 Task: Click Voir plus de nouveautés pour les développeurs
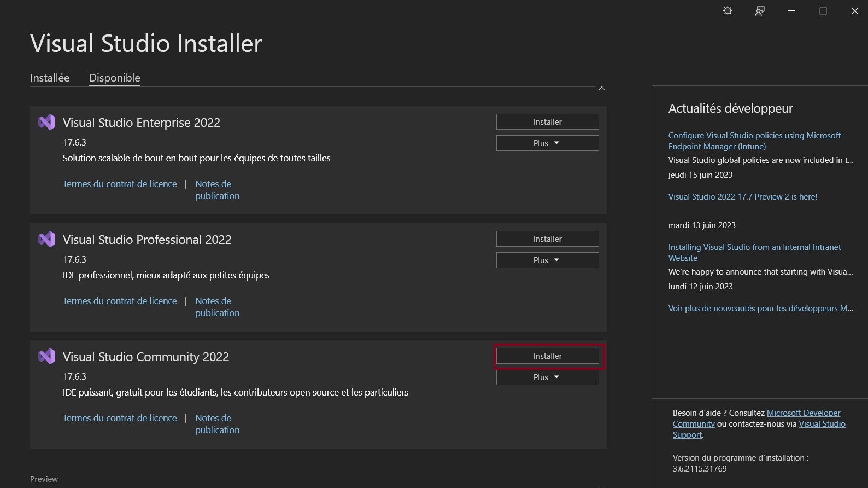[760, 309]
